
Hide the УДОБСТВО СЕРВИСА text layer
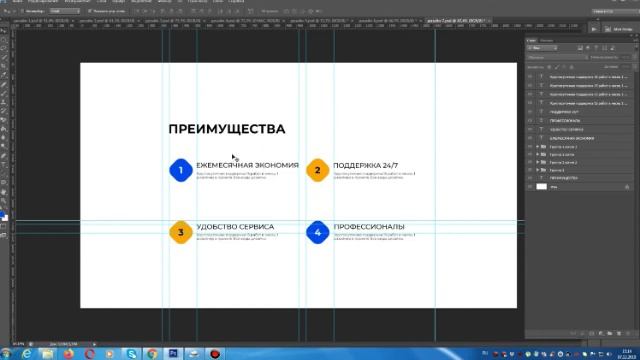click(x=530, y=129)
